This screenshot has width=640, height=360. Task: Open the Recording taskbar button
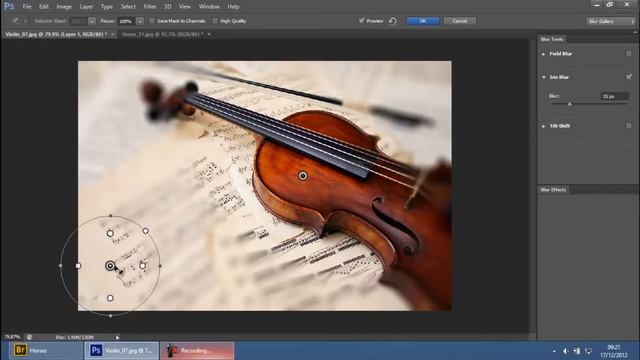(198, 351)
